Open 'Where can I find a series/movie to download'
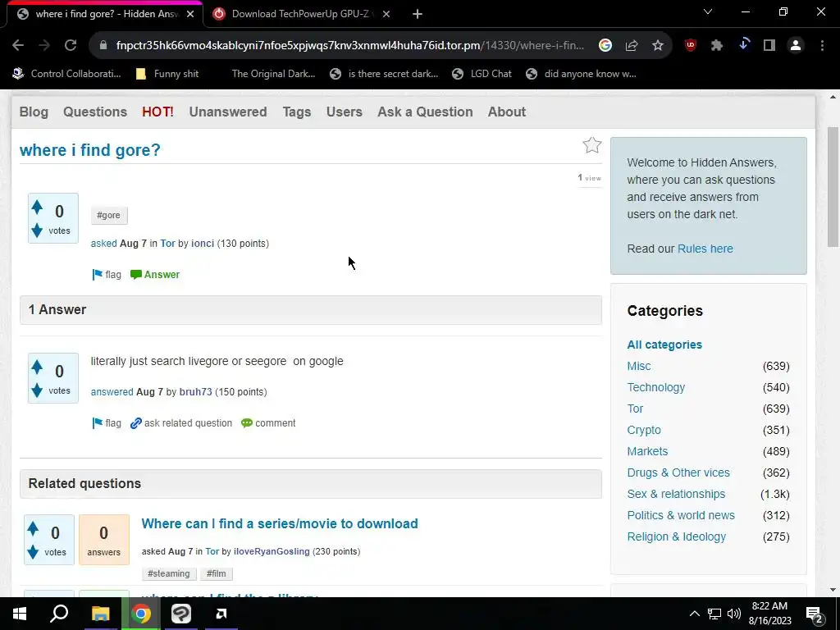This screenshot has width=840, height=630. (280, 523)
